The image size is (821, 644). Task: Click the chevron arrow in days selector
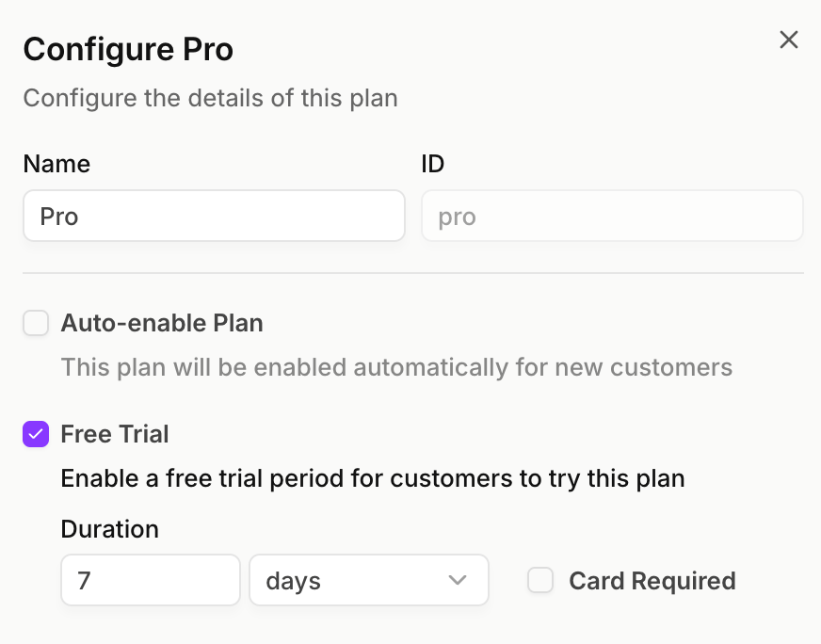coord(457,580)
